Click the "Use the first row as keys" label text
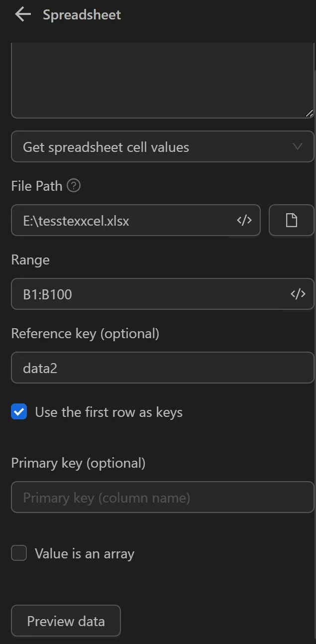The height and width of the screenshot is (644, 316). coord(108,412)
